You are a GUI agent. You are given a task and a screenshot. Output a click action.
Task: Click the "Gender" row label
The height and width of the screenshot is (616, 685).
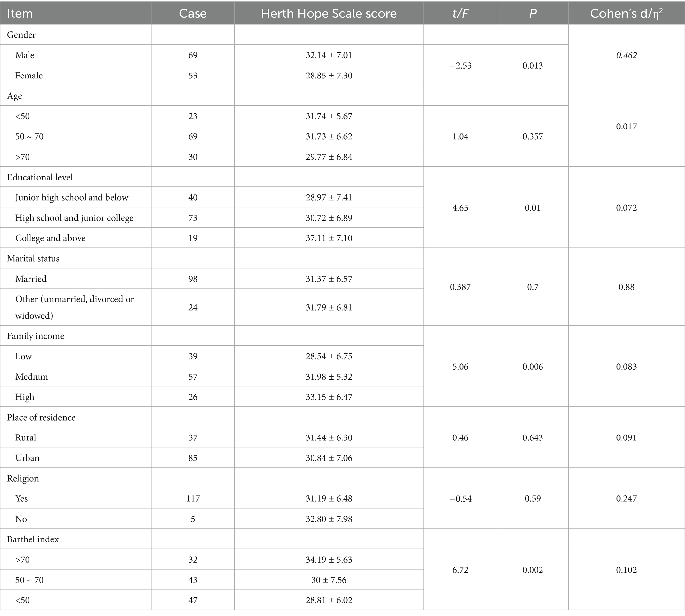click(21, 35)
